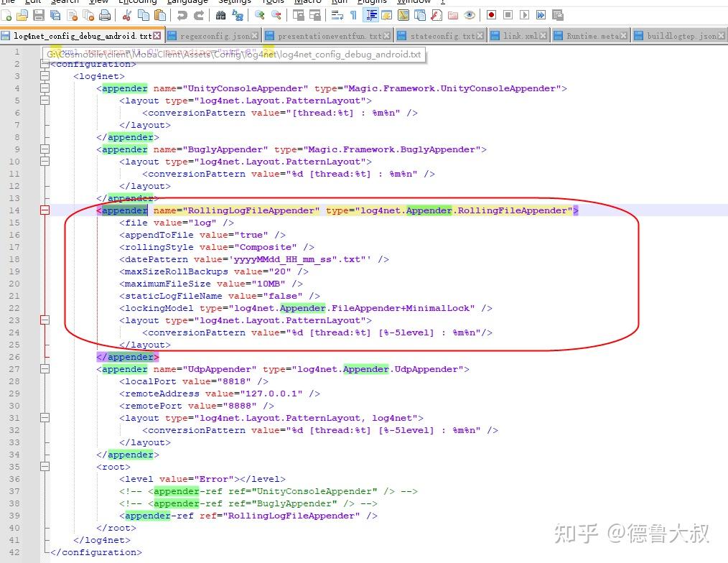Collapse RollingLogFileAppender fold on line 14

click(x=45, y=210)
